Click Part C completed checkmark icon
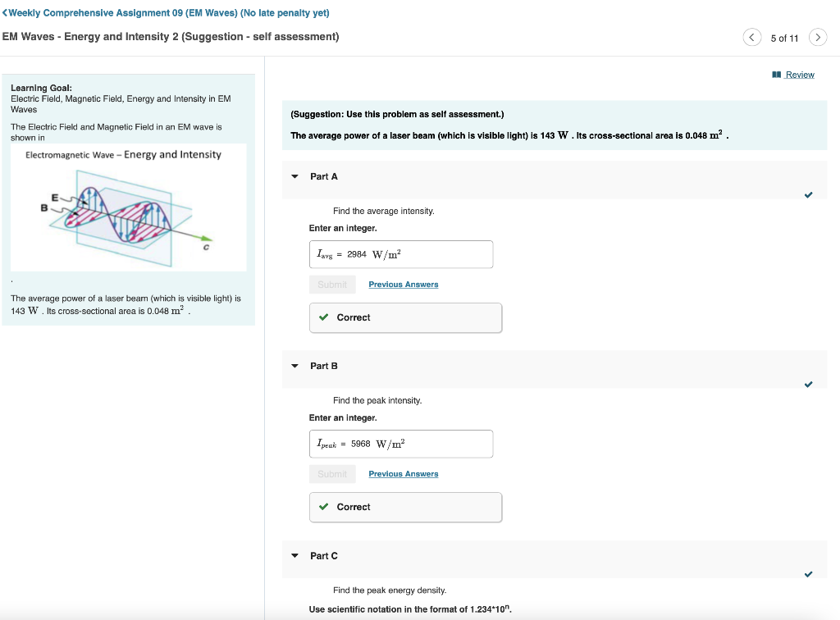 pyautogui.click(x=809, y=574)
